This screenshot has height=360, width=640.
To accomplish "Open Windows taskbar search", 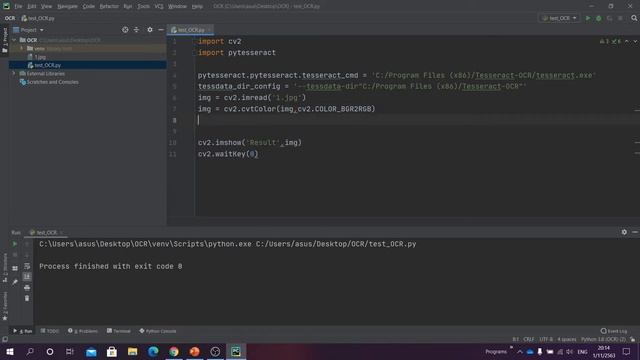I will (30, 351).
